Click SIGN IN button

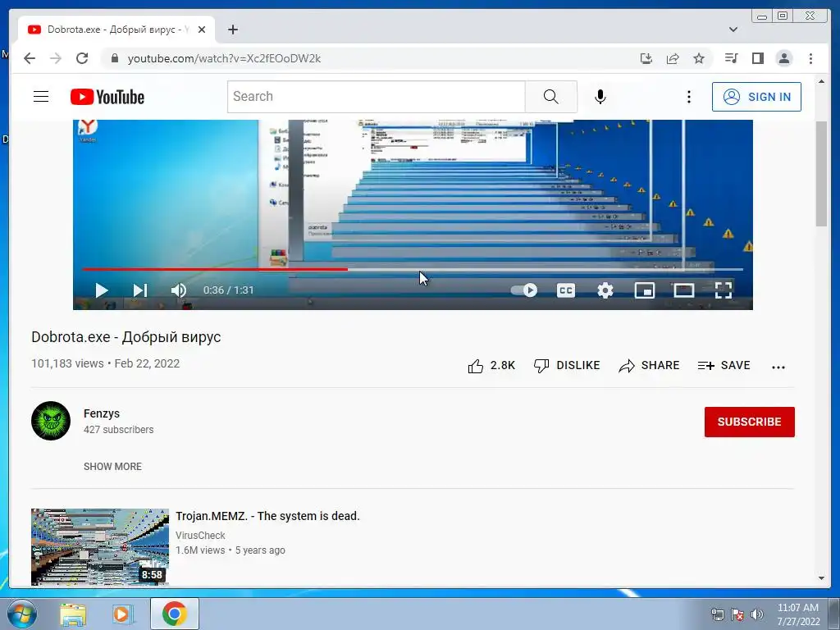(x=756, y=97)
